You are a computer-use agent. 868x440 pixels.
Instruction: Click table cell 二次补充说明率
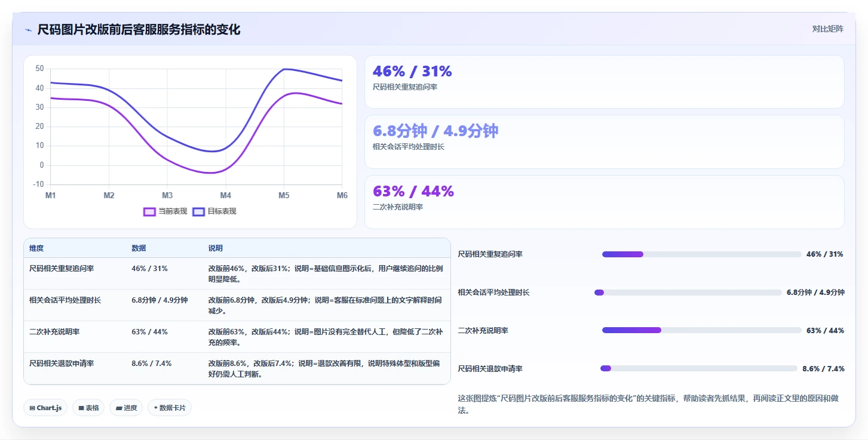click(x=54, y=332)
